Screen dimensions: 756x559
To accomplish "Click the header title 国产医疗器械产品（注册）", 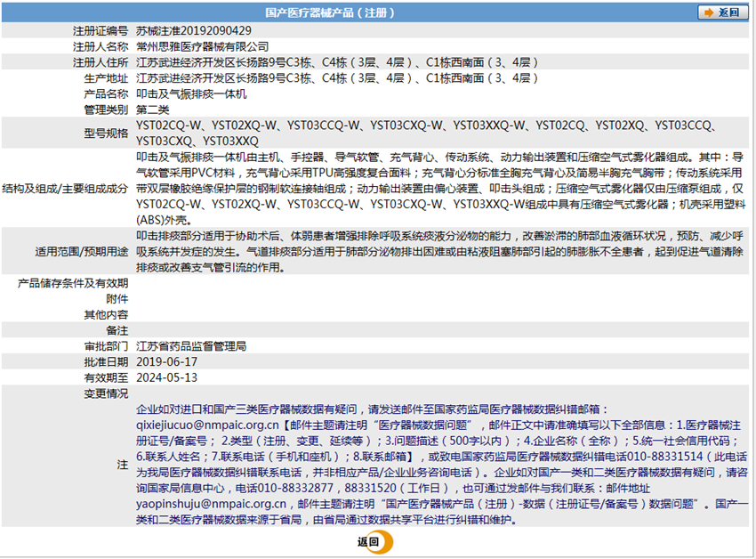I will [330, 12].
